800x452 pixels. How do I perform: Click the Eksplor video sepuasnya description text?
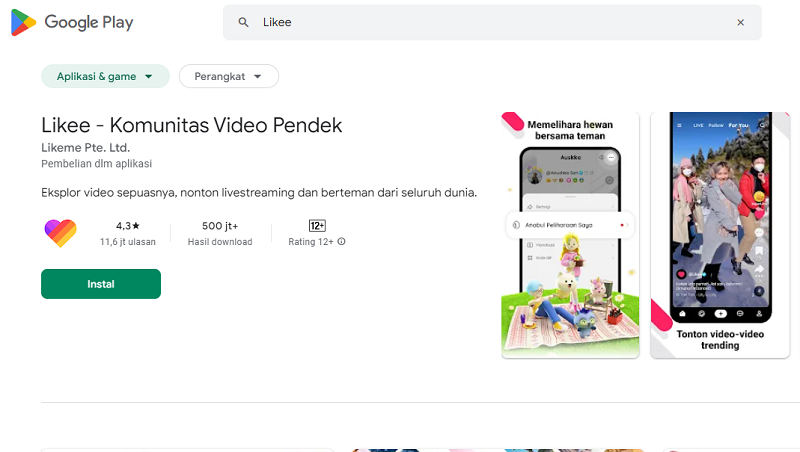click(259, 193)
